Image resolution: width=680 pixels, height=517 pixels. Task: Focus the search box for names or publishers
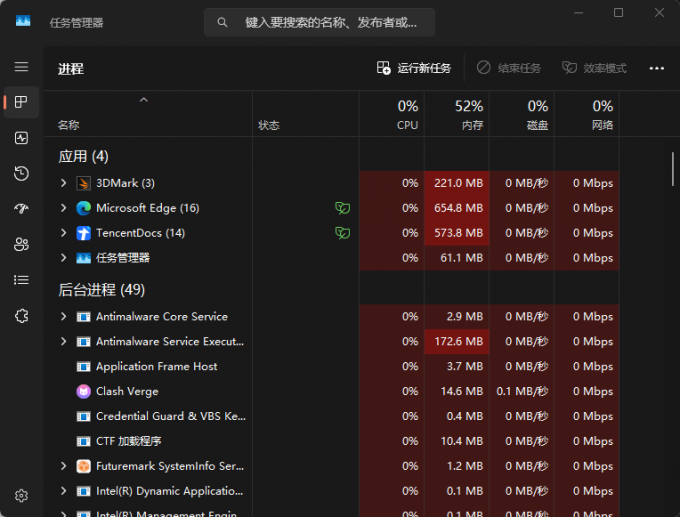tap(320, 22)
